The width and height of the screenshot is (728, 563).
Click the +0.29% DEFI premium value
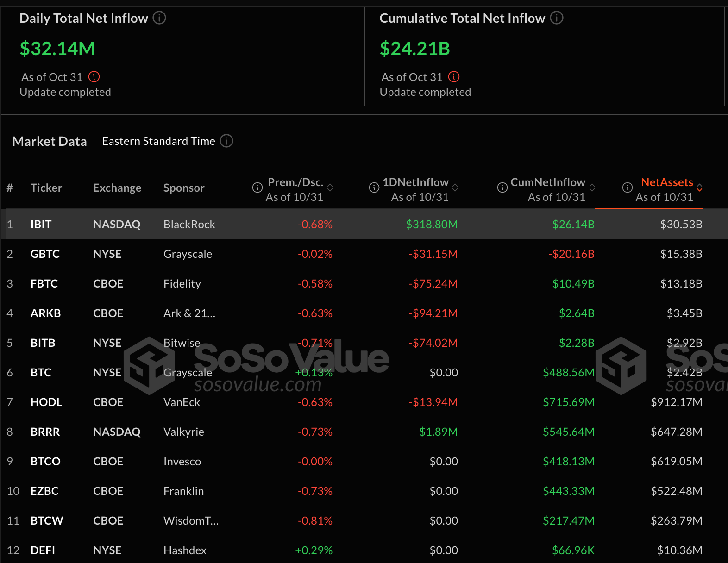pos(314,550)
